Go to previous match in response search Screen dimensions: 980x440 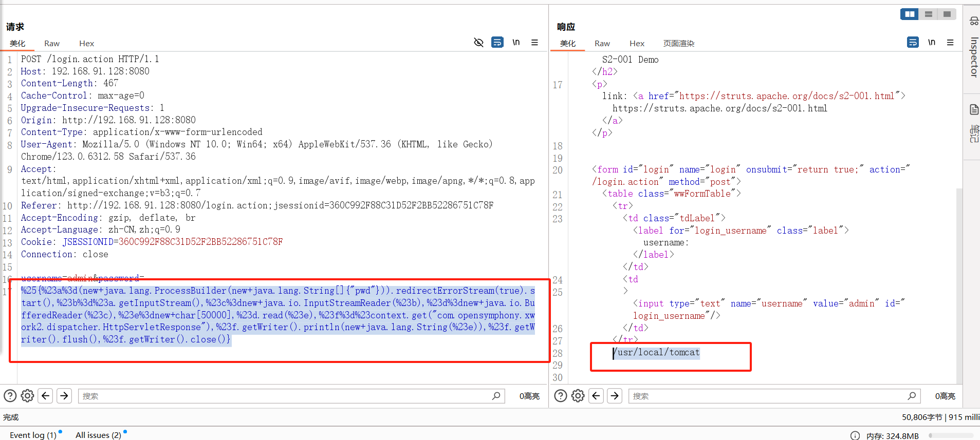pyautogui.click(x=596, y=396)
